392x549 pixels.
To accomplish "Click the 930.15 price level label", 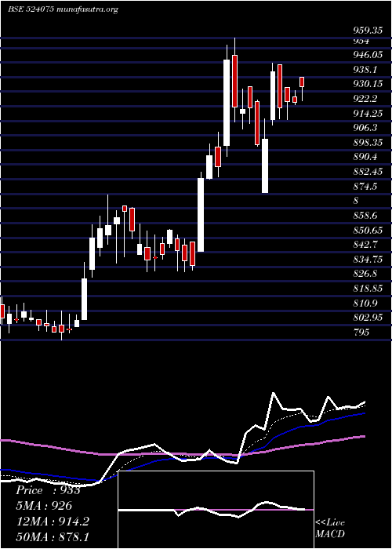I will click(367, 84).
